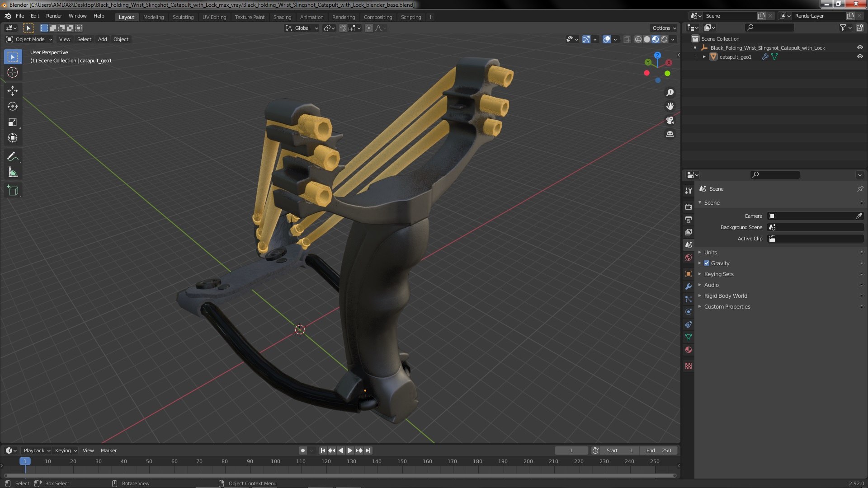The height and width of the screenshot is (488, 868).
Task: Hide catapult_geo1 object in outliner
Action: click(860, 56)
